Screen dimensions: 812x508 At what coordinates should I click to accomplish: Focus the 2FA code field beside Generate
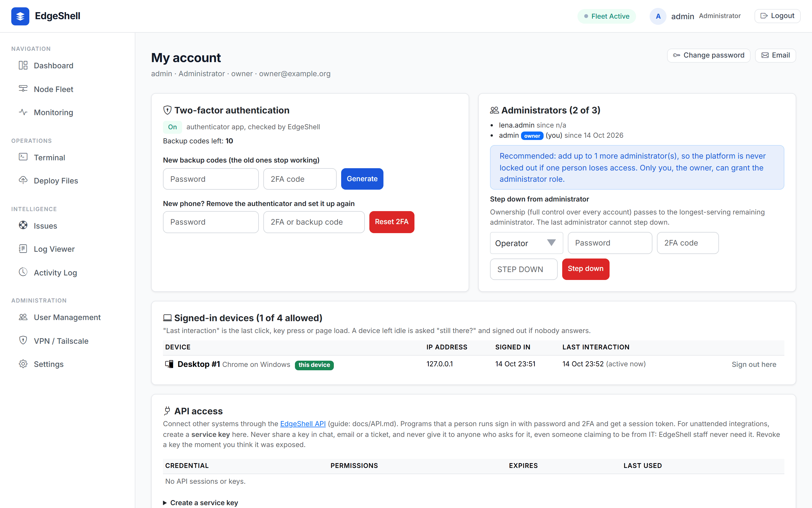[300, 179]
